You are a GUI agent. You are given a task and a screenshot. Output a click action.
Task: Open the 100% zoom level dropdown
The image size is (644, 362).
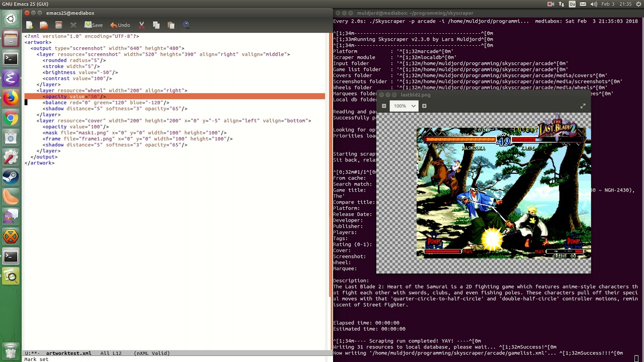(405, 106)
